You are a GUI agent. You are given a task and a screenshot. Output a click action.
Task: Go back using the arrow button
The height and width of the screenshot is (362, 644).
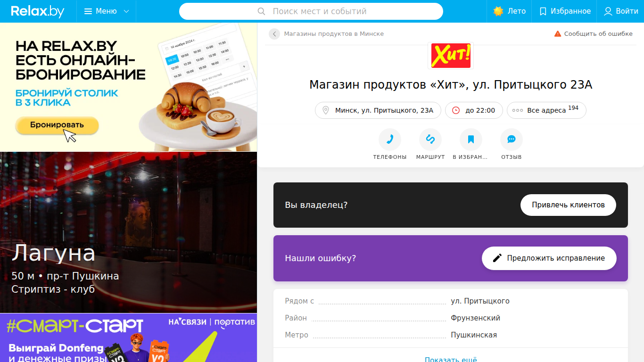point(274,34)
